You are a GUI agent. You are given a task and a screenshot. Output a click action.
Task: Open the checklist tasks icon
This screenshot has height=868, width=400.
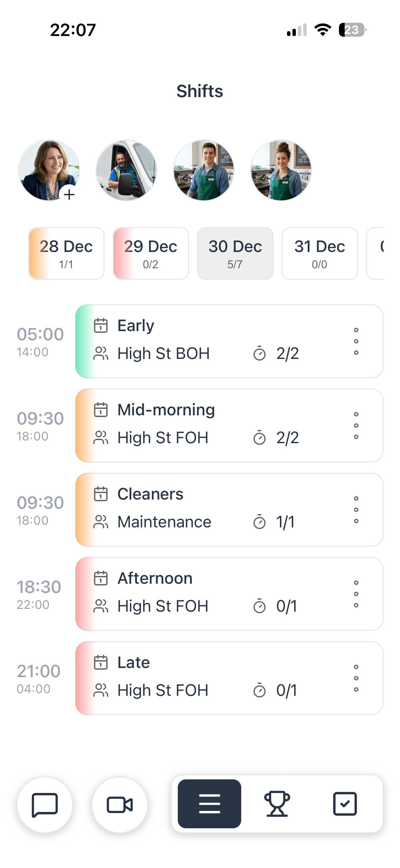pyautogui.click(x=345, y=803)
